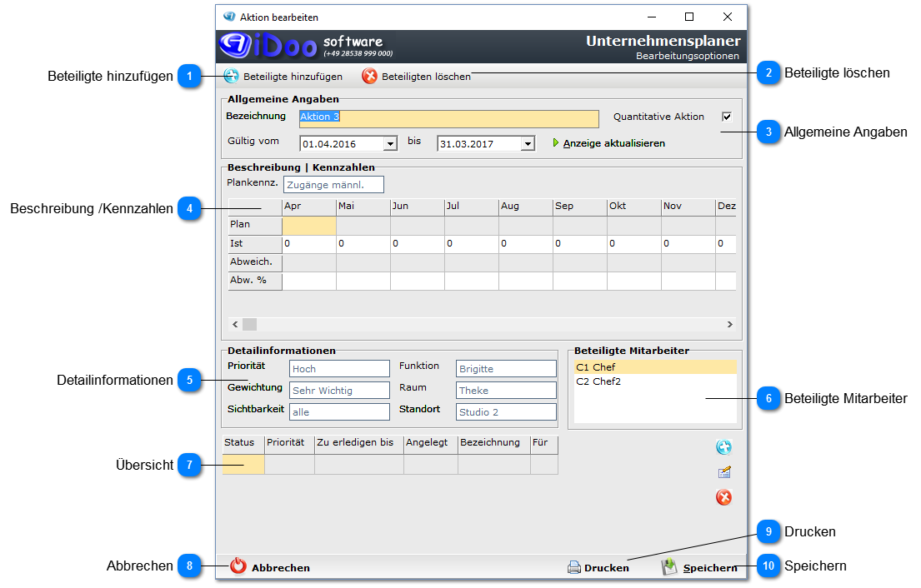Click the Für column header in the Übersicht table
Image resolution: width=921 pixels, height=588 pixels.
(x=544, y=443)
